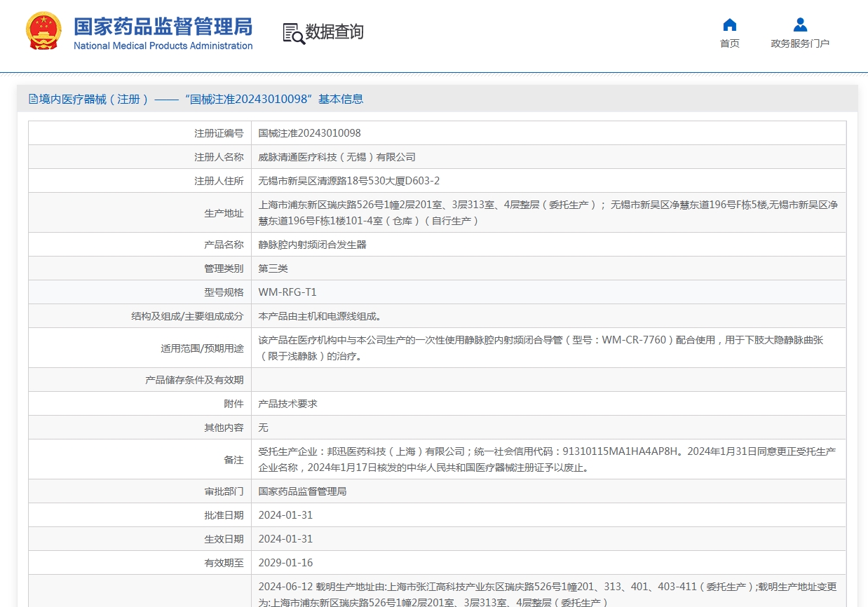This screenshot has width=868, height=607.
Task: Click the 审批部门 label
Action: click(x=224, y=491)
